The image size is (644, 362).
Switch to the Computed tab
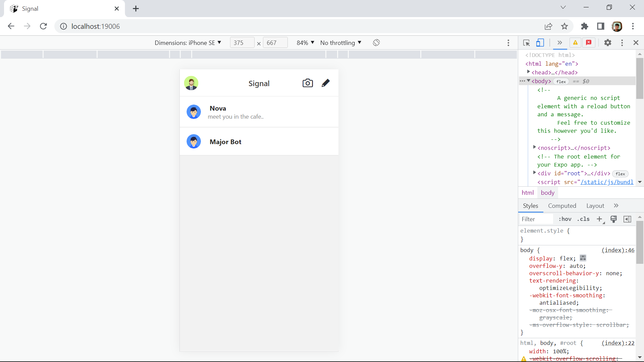[x=562, y=206]
